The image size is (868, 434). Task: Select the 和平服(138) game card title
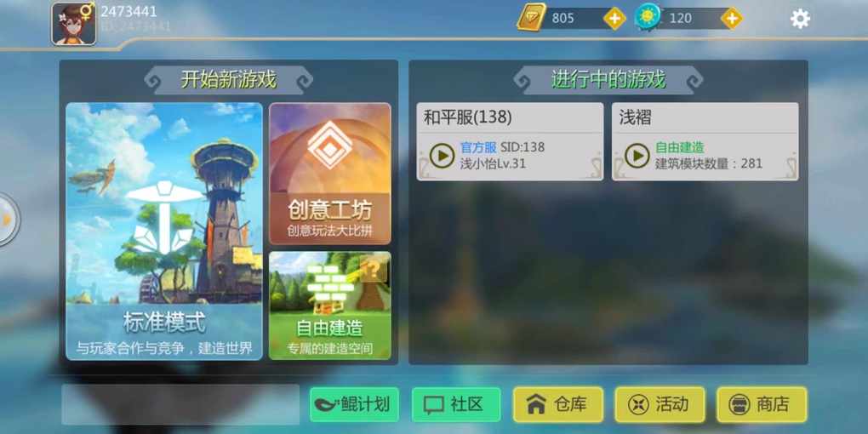pos(468,117)
